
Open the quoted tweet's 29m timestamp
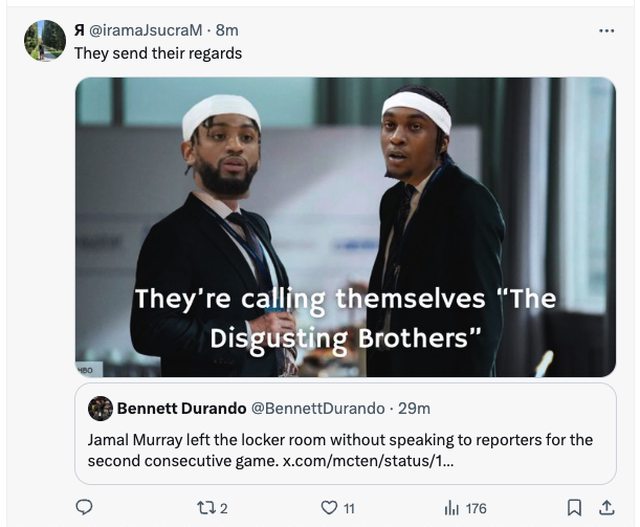point(414,408)
